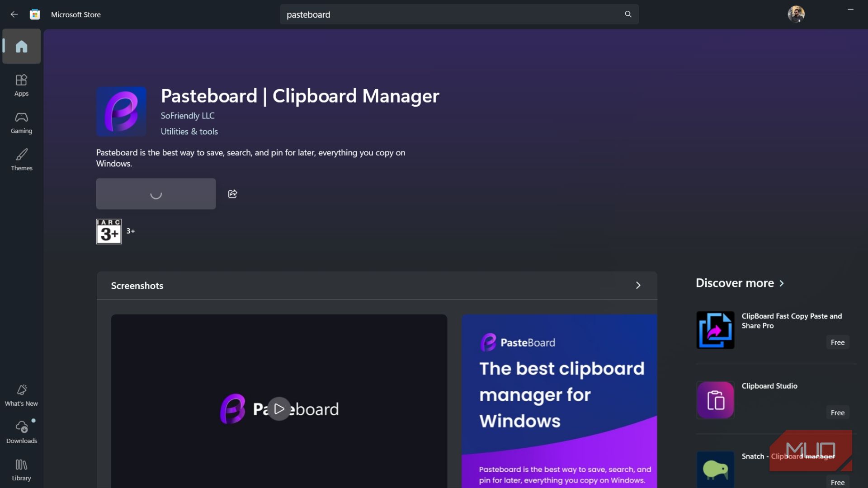Click the Screenshots heading
This screenshot has height=488, width=868.
coord(137,286)
